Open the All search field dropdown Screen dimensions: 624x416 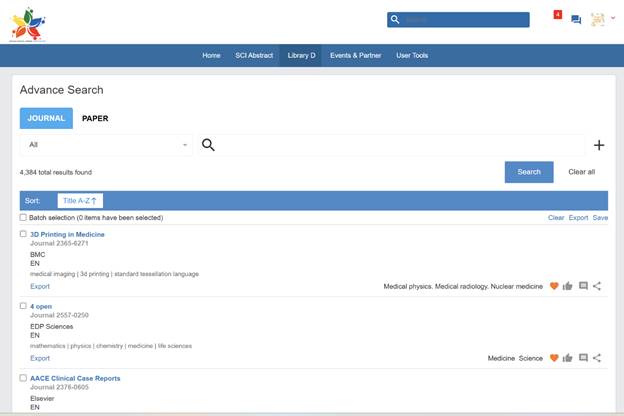(x=107, y=145)
